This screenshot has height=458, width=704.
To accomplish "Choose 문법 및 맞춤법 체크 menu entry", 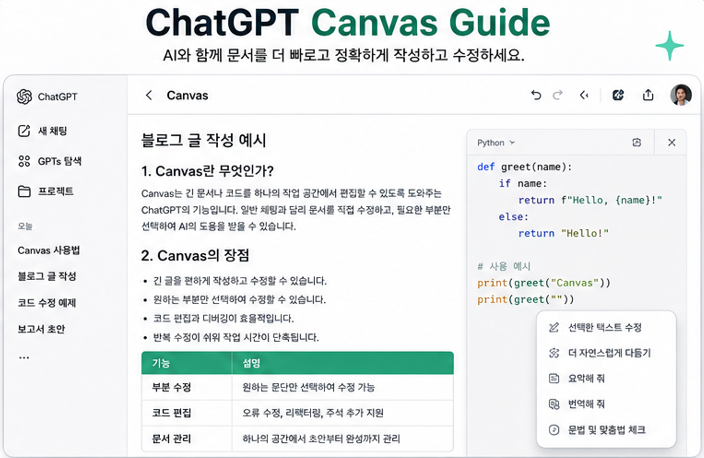I will (606, 430).
